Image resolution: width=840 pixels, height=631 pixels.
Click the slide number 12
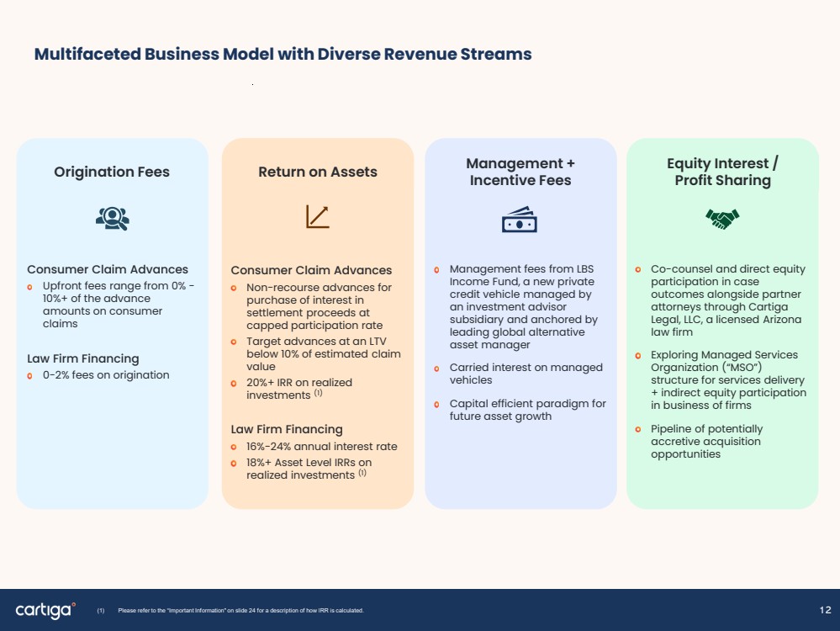(x=825, y=610)
